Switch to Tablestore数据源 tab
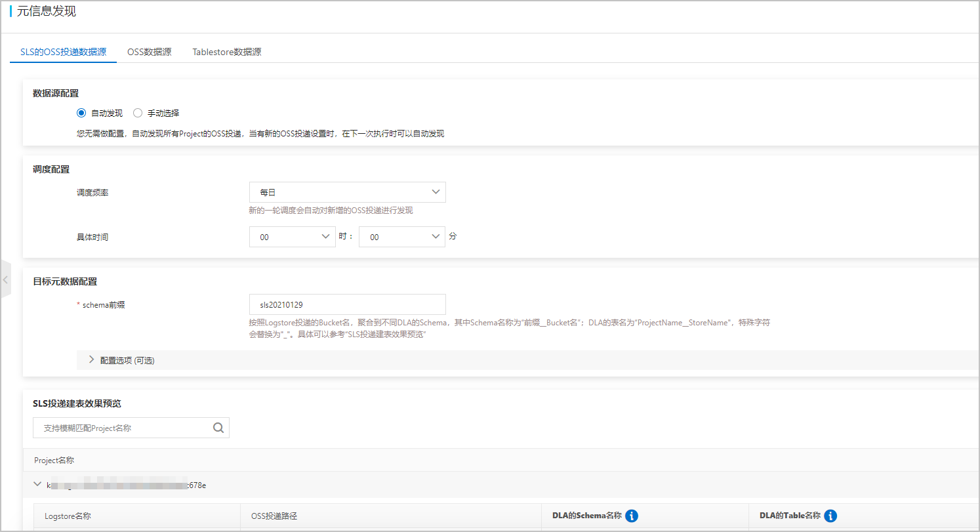 pos(227,52)
